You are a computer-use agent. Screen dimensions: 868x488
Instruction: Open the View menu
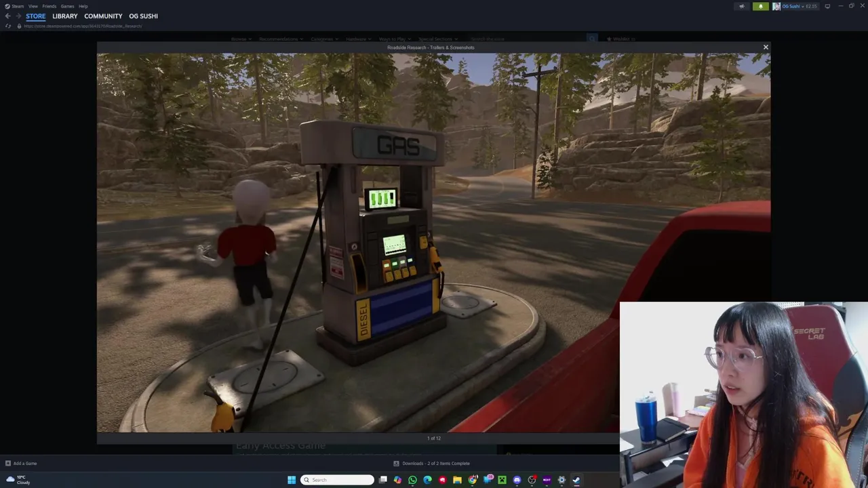pyautogui.click(x=33, y=6)
